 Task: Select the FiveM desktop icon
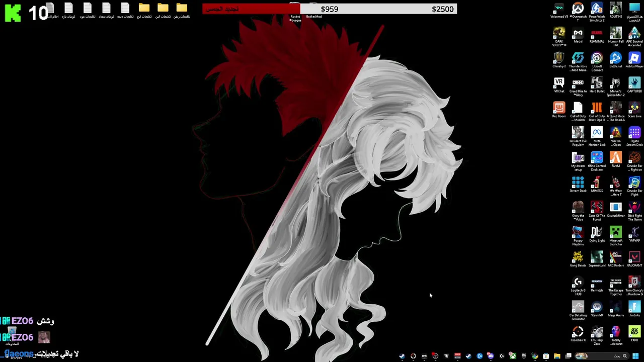[x=615, y=160]
